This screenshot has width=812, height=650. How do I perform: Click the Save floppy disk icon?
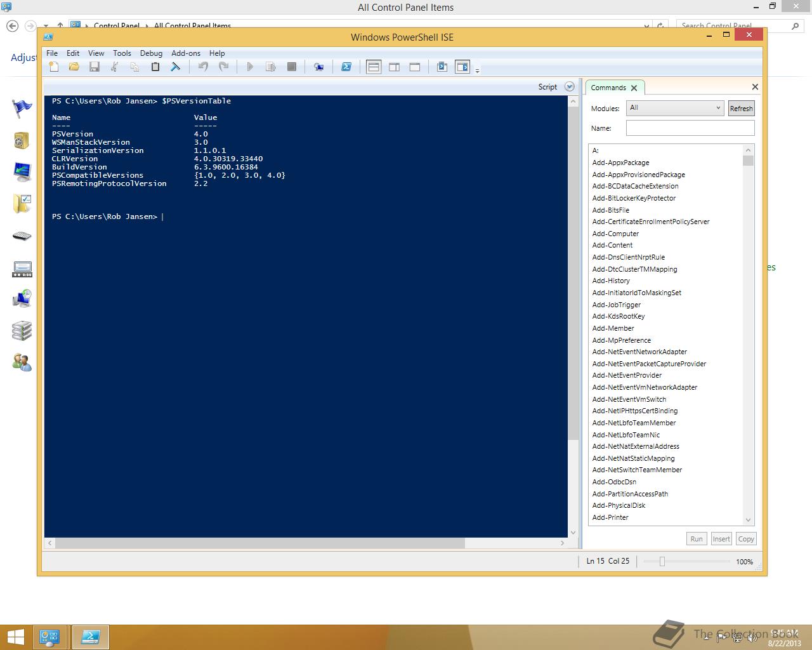95,67
